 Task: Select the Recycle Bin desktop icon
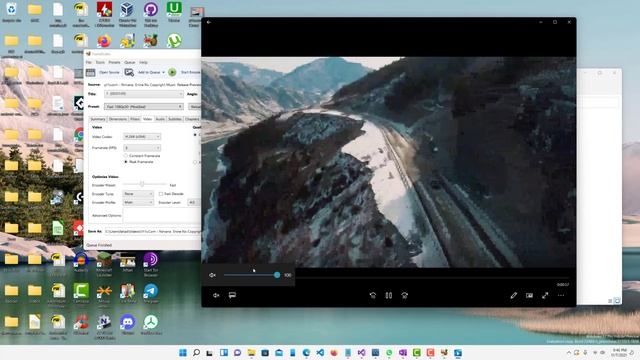tap(11, 12)
